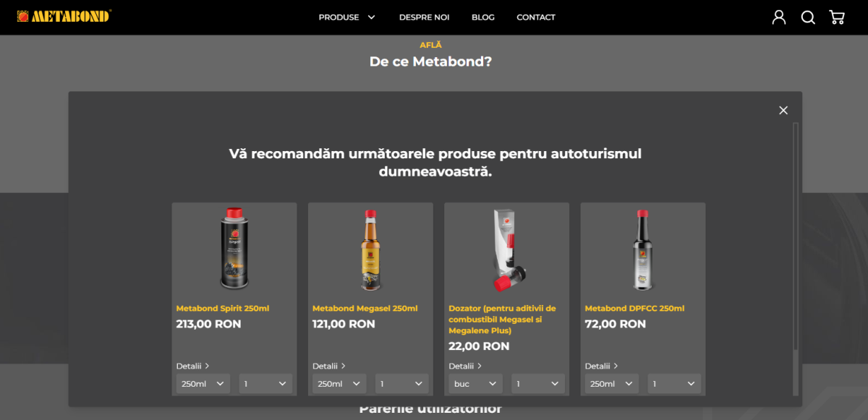Expand the PRODUSE menu
868x420 pixels.
pos(346,17)
